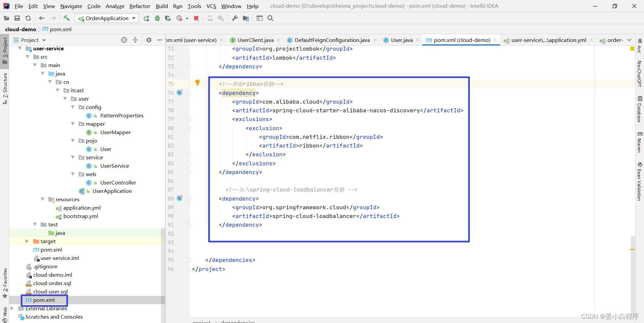Close the User.java tab
This screenshot has width=644, height=323.
(x=418, y=40)
